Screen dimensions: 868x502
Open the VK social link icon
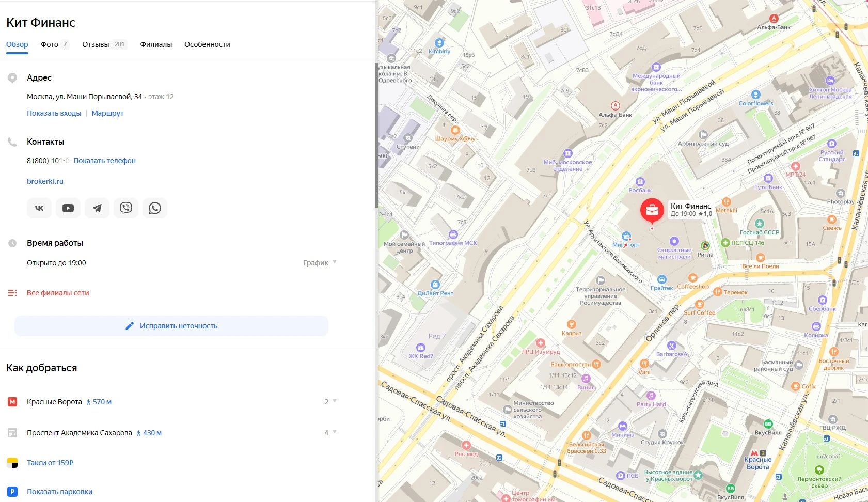[39, 208]
